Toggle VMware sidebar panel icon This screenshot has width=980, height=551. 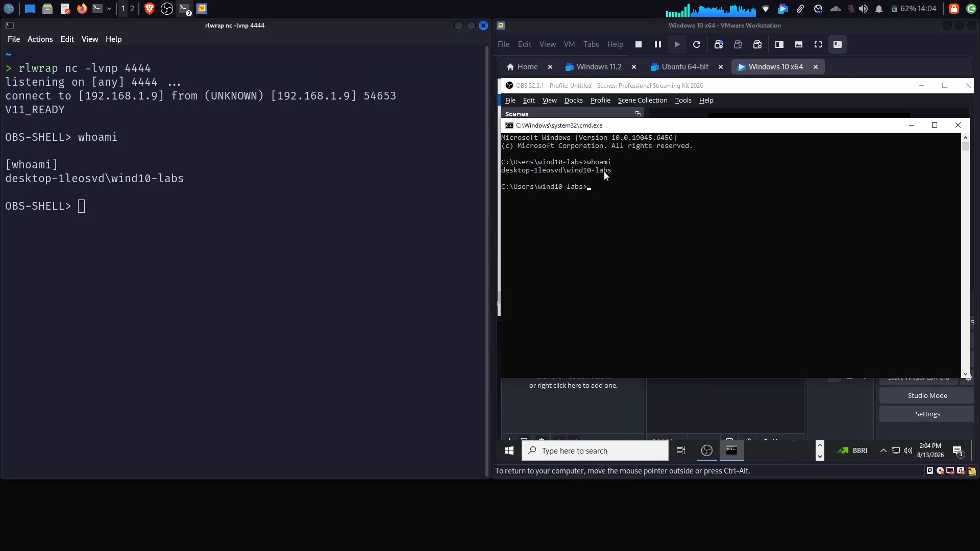[779, 44]
